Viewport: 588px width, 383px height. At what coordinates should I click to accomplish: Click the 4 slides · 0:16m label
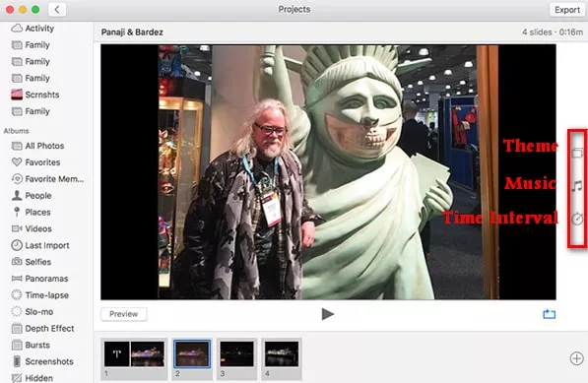[553, 32]
